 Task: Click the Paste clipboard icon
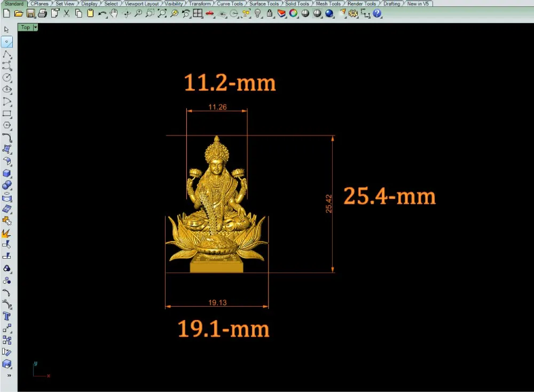click(90, 14)
